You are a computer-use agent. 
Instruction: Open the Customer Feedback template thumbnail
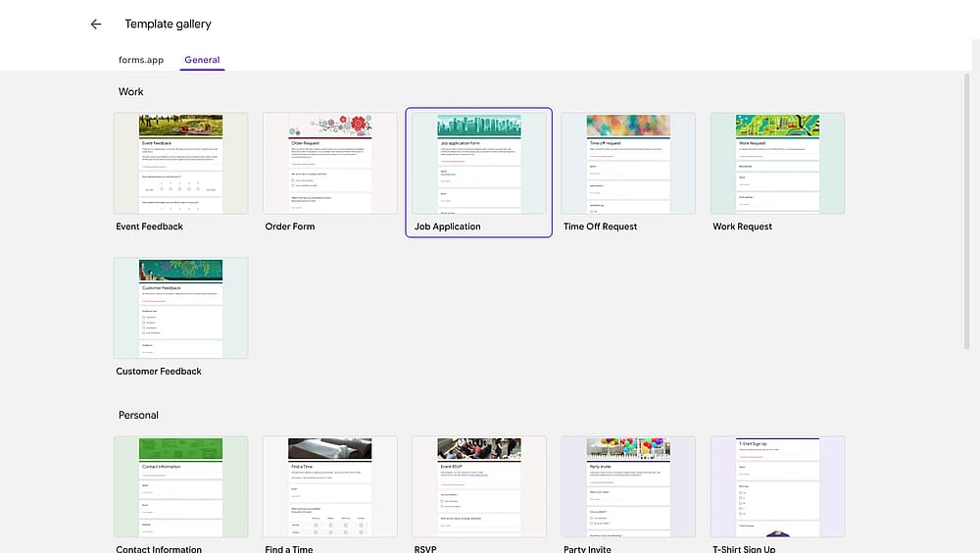[180, 308]
